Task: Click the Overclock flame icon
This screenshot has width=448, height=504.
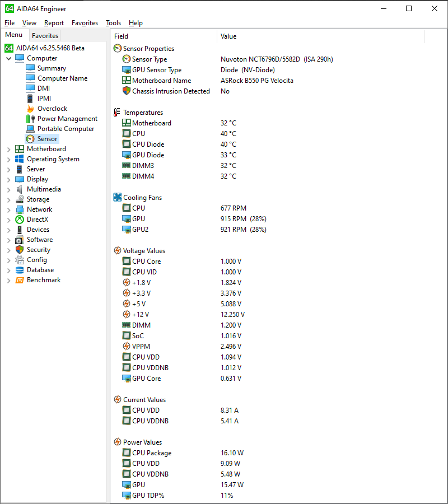Action: pos(30,109)
